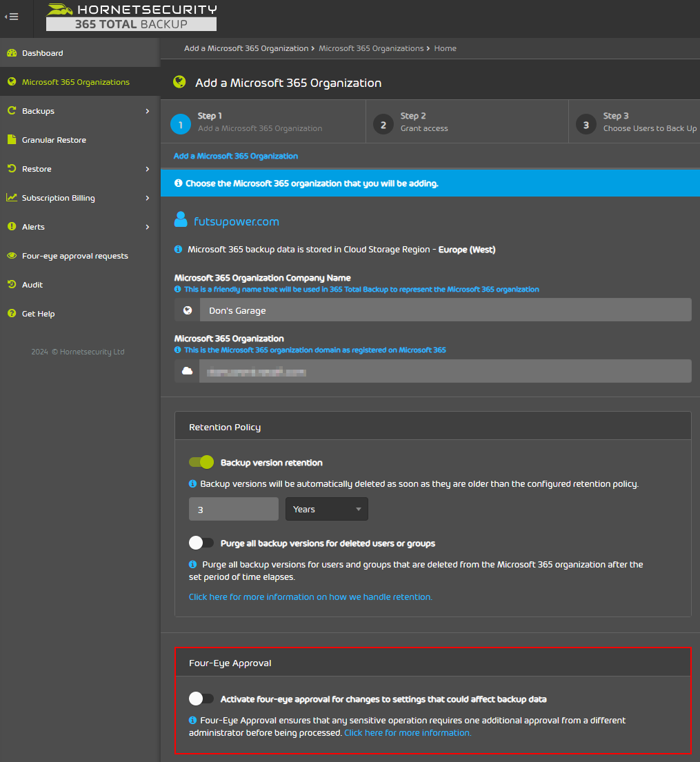Click the Don's Garage company name field

446,310
